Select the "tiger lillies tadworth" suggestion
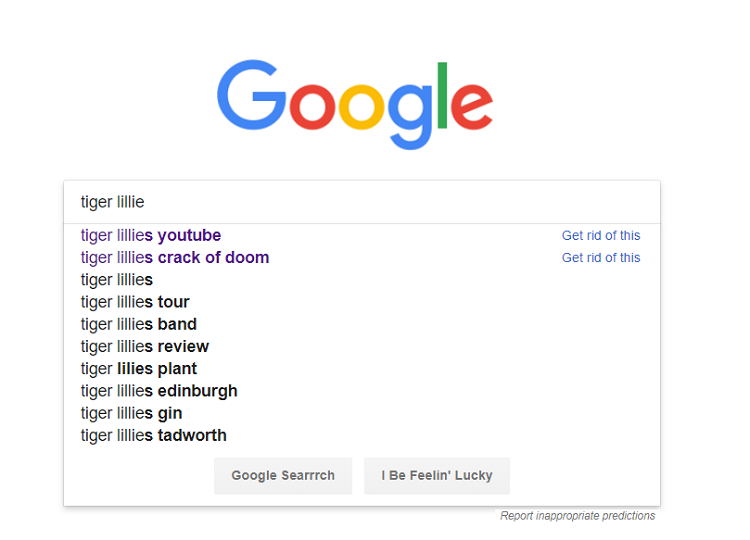This screenshot has width=750, height=540. point(154,435)
